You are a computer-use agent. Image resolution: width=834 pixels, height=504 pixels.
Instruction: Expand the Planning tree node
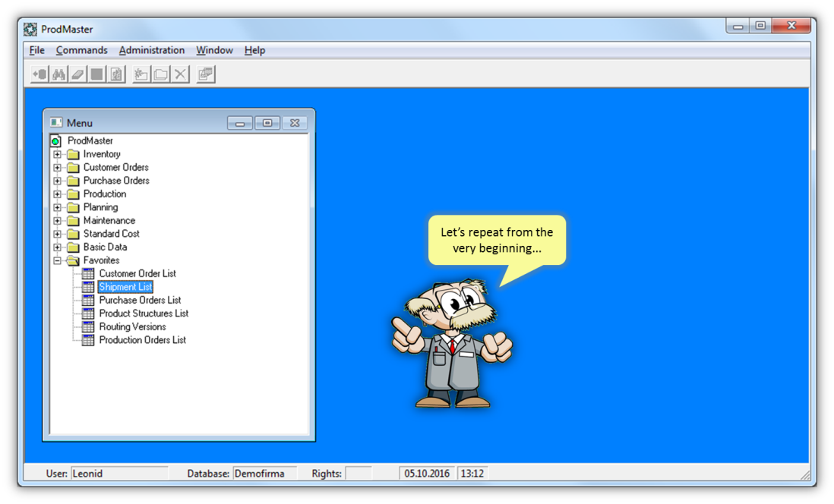(58, 207)
